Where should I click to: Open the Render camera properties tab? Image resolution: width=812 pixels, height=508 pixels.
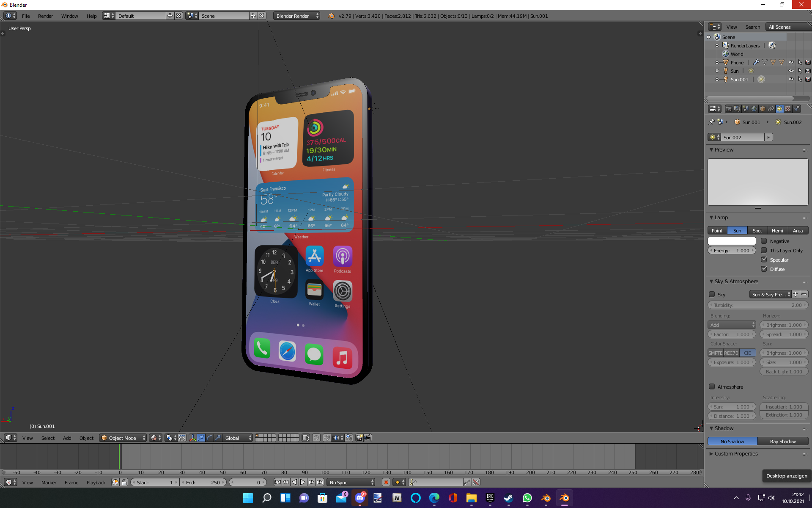click(729, 109)
